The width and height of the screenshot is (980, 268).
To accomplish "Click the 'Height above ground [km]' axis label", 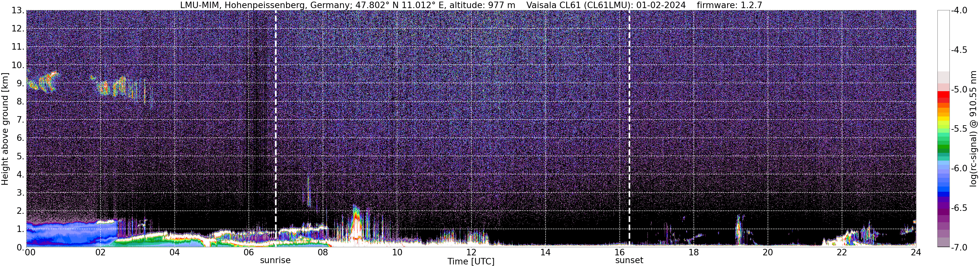I will pyautogui.click(x=5, y=129).
